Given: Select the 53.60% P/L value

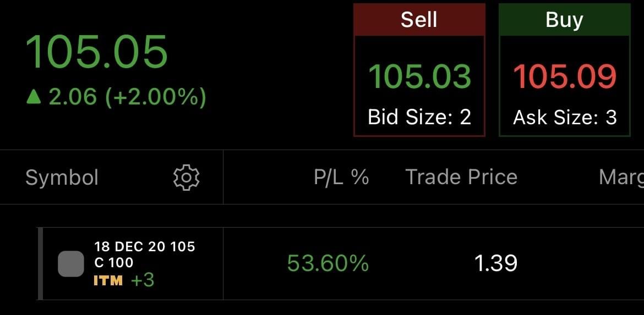Looking at the screenshot, I should click(x=328, y=264).
